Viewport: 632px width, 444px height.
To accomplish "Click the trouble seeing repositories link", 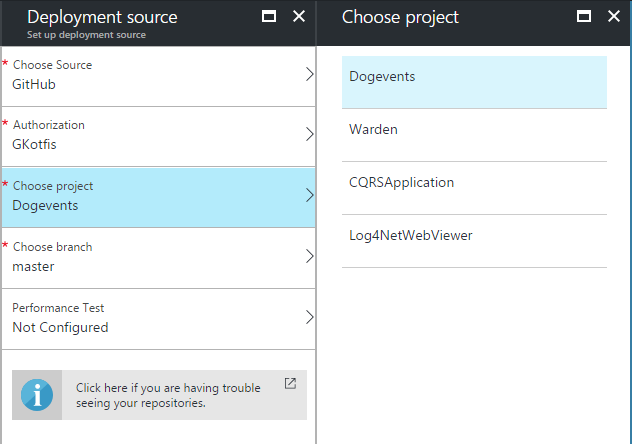I will pos(166,395).
